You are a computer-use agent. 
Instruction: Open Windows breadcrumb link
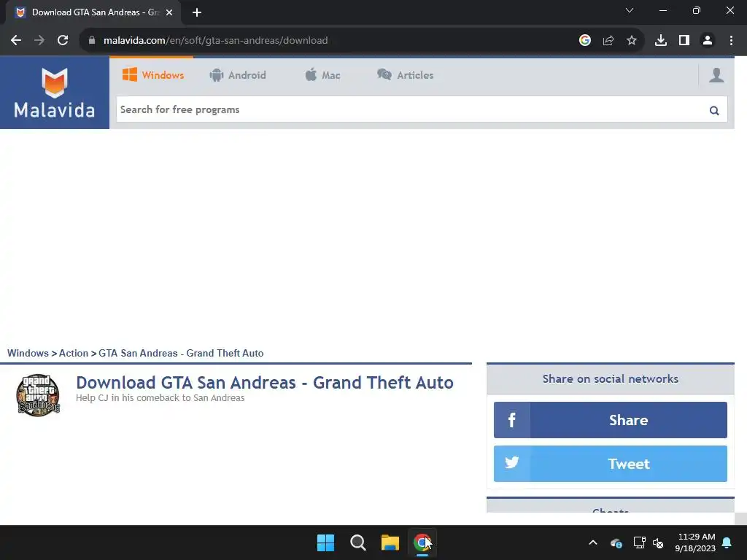(28, 354)
